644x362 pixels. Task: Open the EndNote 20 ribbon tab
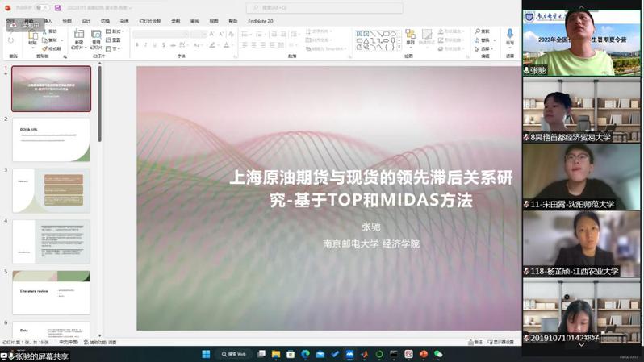point(260,21)
